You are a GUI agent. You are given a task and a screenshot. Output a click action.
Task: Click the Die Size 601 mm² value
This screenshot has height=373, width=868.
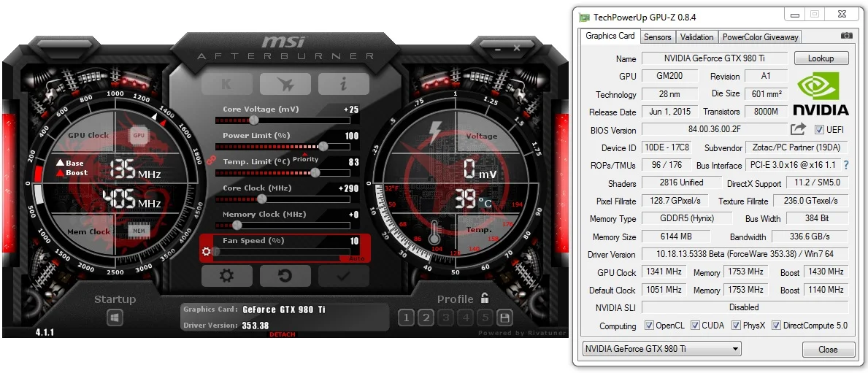pos(766,93)
